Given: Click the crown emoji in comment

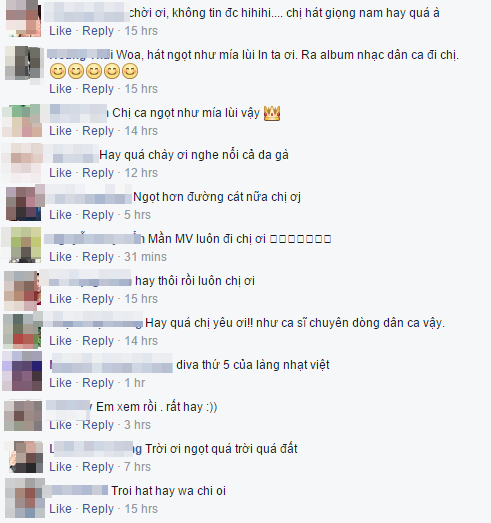Looking at the screenshot, I should (x=272, y=113).
